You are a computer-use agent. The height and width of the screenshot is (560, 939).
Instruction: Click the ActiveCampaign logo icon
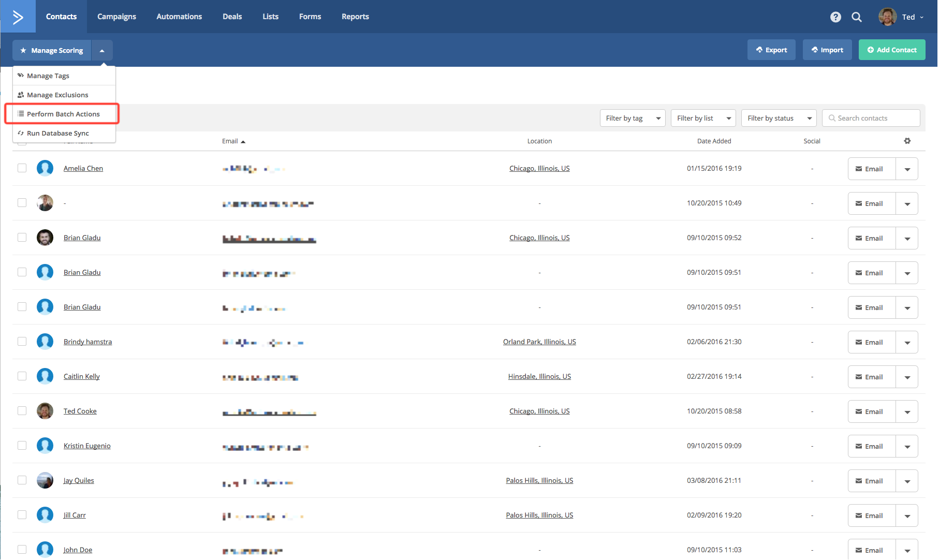point(18,17)
